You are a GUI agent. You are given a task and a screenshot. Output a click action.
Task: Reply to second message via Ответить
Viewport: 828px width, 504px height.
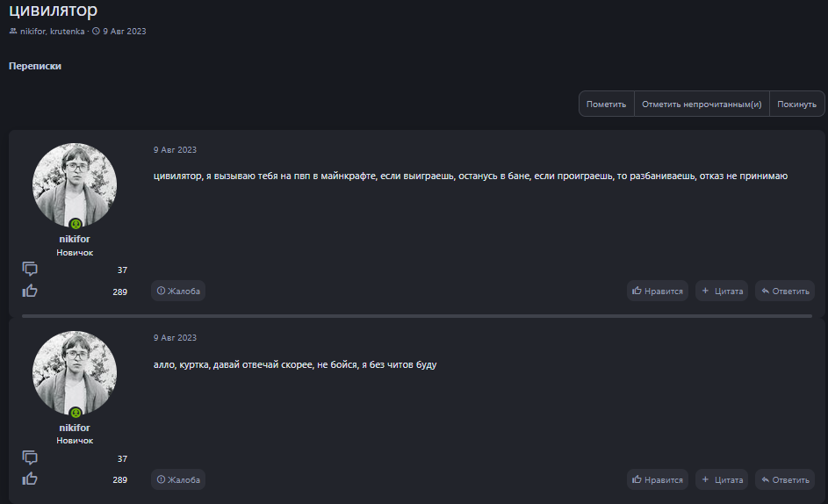(785, 479)
